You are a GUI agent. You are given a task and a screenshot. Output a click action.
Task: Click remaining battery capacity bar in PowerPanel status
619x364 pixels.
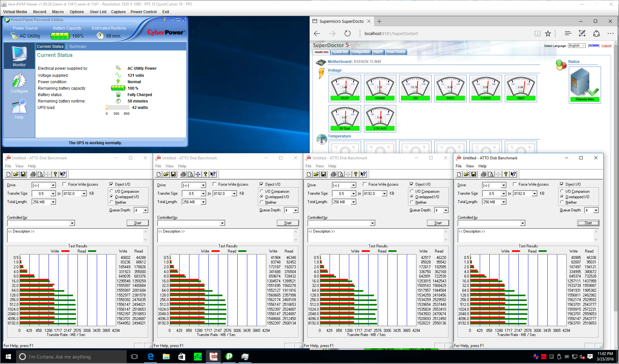pyautogui.click(x=118, y=88)
